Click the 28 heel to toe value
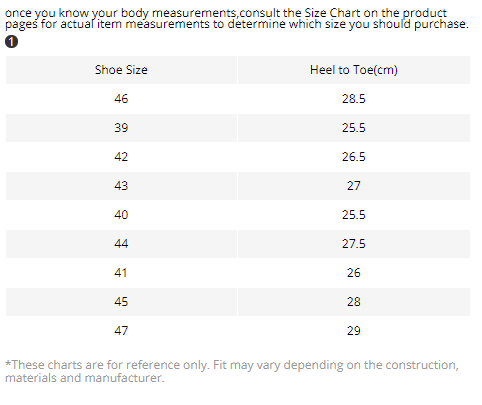Image resolution: width=482 pixels, height=405 pixels. (354, 302)
